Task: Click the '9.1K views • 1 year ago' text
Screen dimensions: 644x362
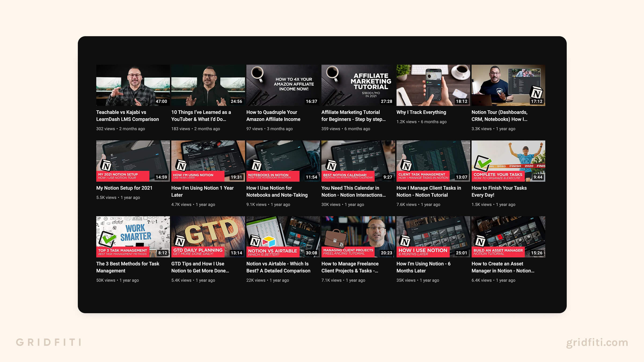Action: point(268,205)
